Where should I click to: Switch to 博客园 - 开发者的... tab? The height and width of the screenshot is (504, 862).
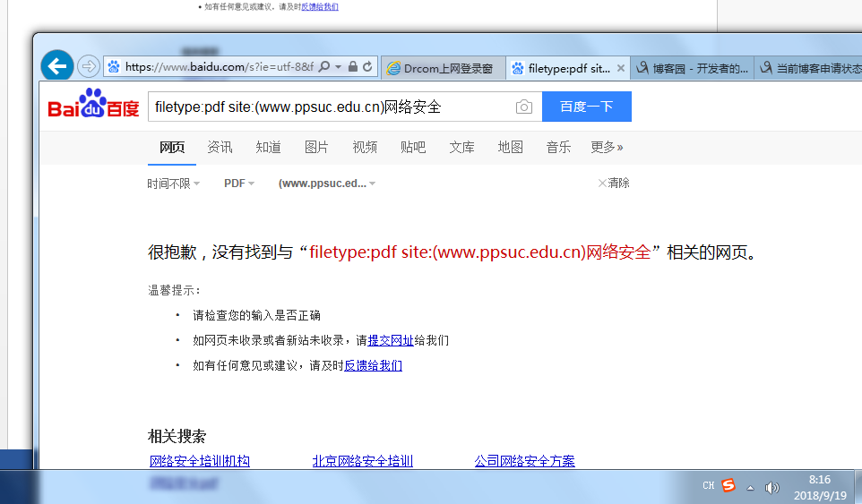click(692, 68)
